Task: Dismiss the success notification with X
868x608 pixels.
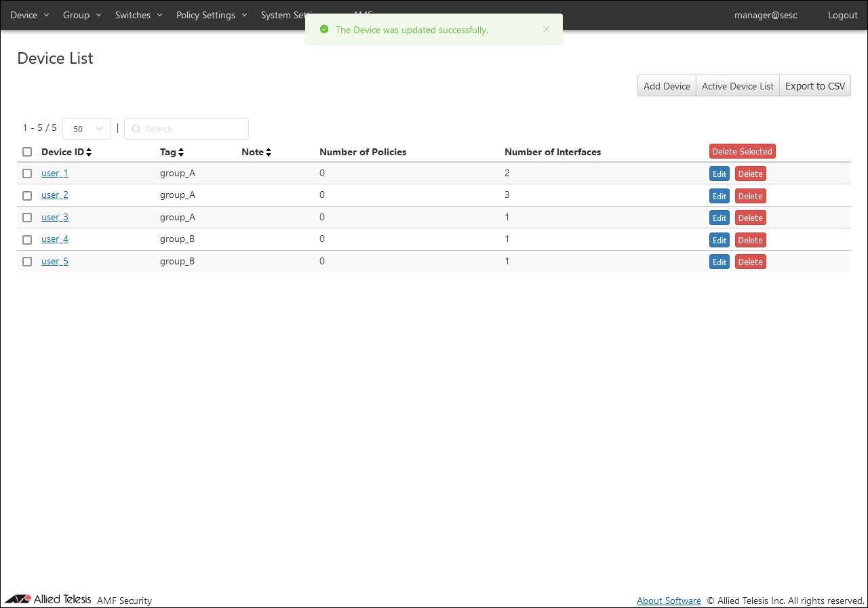Action: [547, 29]
